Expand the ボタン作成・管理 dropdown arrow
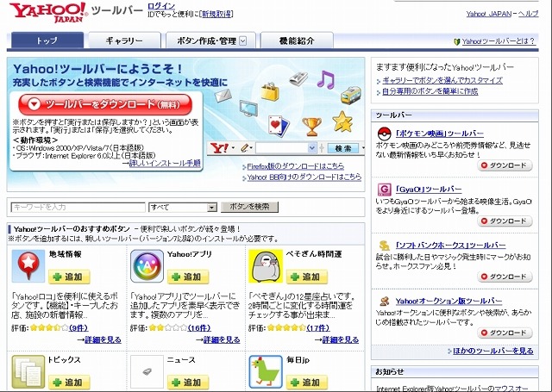Image resolution: width=552 pixels, height=392 pixels. (x=243, y=41)
